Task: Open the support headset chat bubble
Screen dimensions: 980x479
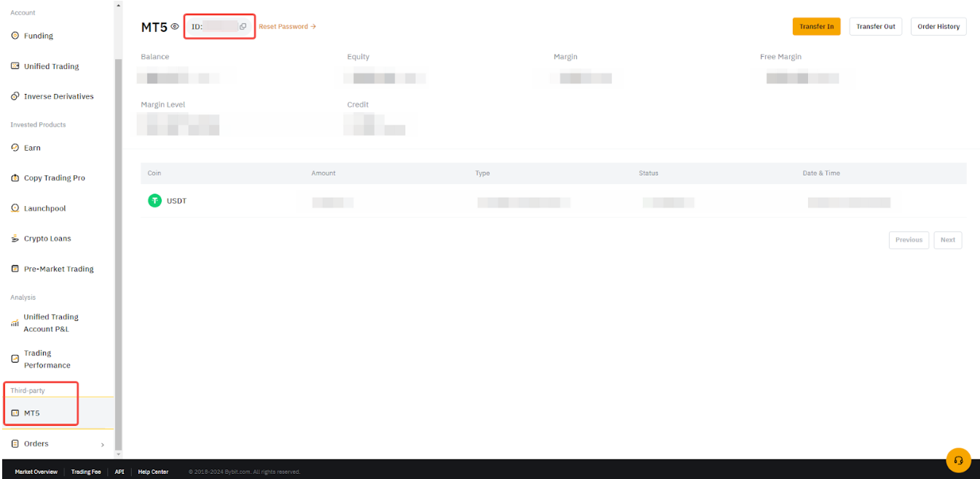Action: 958,460
